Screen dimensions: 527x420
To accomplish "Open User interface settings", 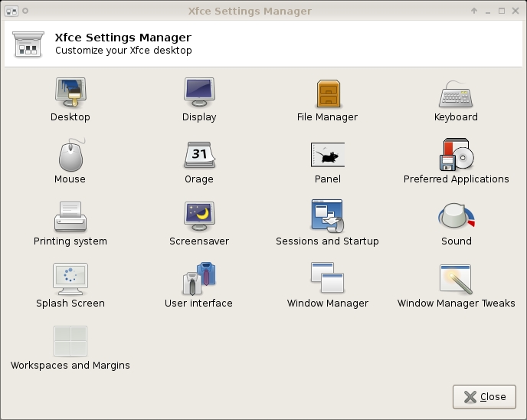I will point(199,280).
